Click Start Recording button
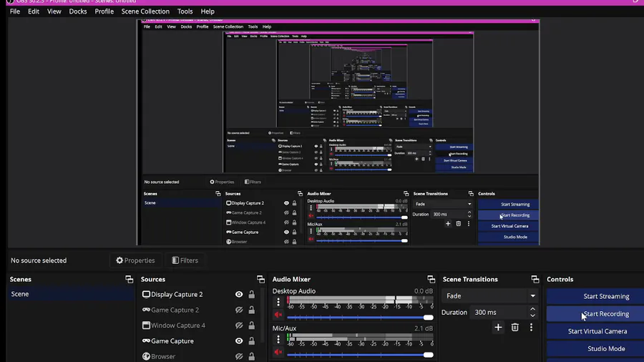 (x=595, y=314)
